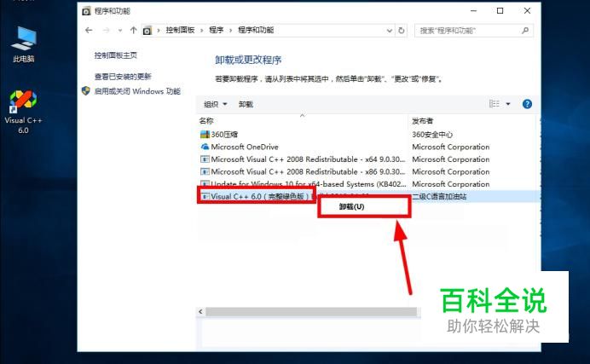Go up one level with up arrow
The width and height of the screenshot is (590, 364).
point(133,30)
